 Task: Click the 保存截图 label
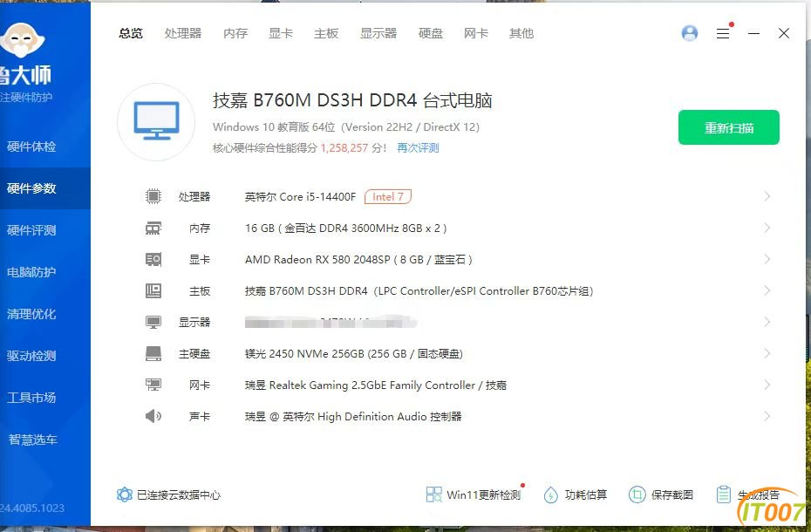pos(671,495)
